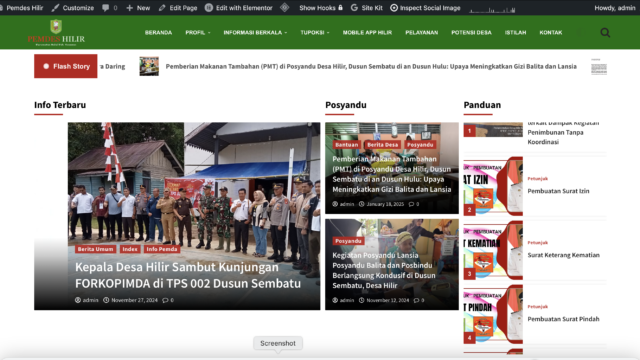Open Pelayanan menu item

[422, 32]
